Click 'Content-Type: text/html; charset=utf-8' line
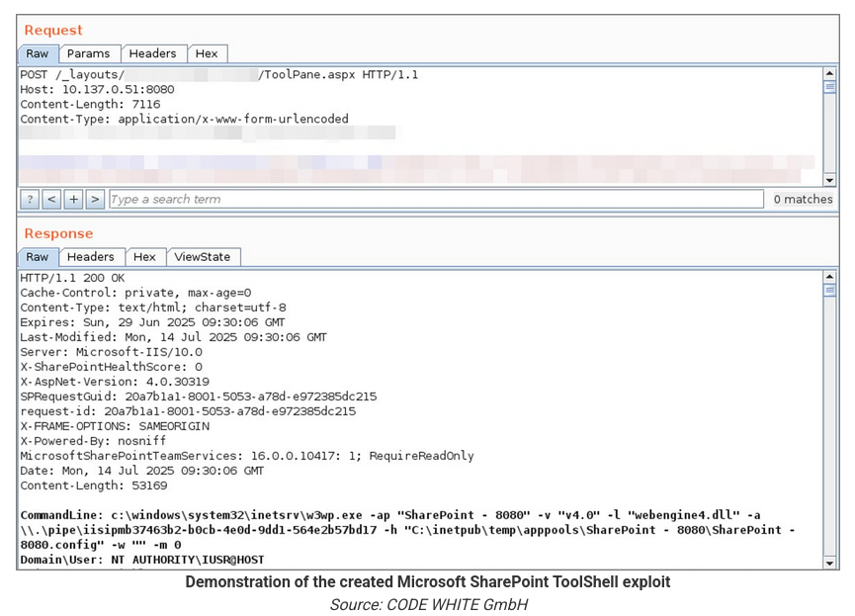Screen dimensions: 855x616 pos(152,308)
